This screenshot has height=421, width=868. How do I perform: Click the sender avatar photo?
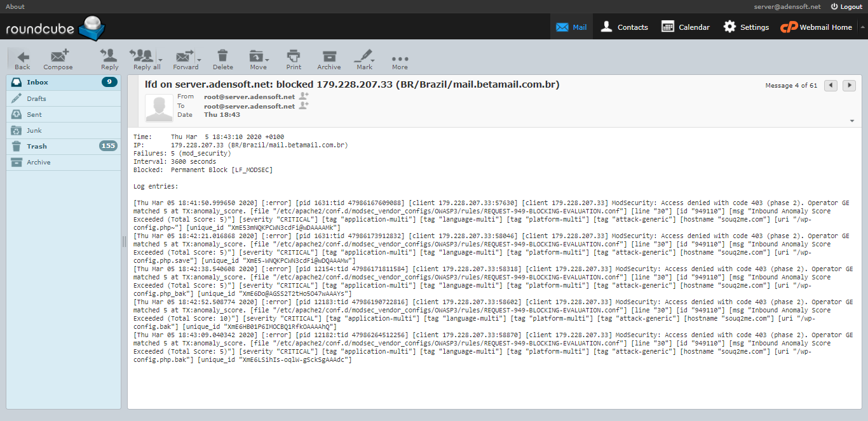click(159, 108)
